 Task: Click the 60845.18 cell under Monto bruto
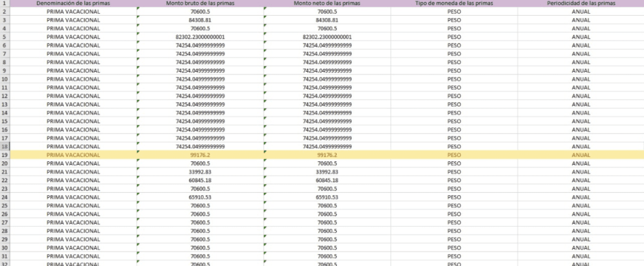coord(200,180)
